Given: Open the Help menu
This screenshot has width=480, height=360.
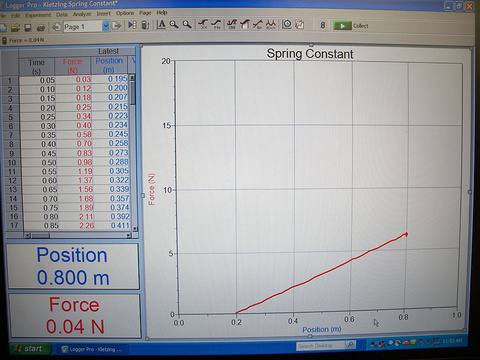Looking at the screenshot, I should pos(162,13).
